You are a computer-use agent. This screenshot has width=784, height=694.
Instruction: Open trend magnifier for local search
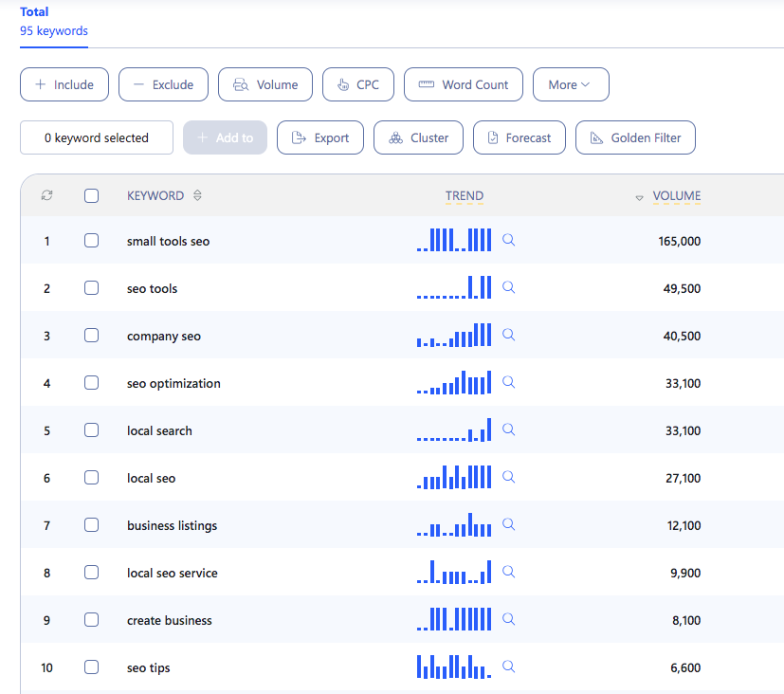508,430
